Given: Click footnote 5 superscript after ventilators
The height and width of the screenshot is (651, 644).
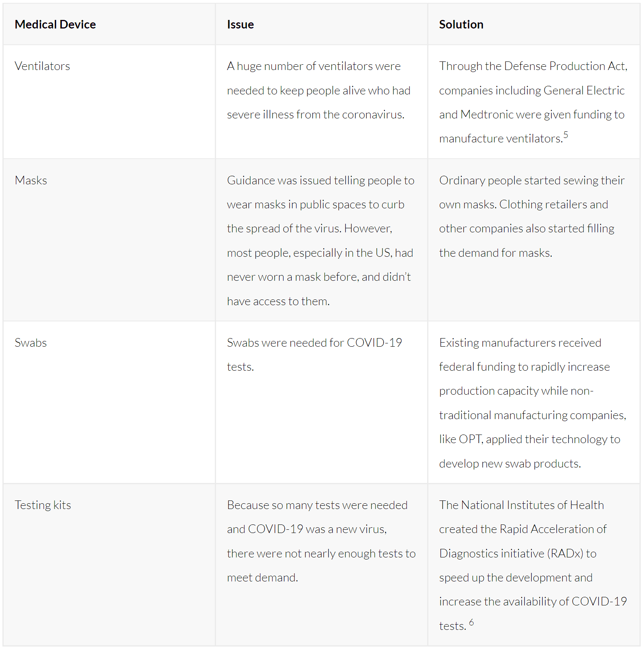Looking at the screenshot, I should click(x=565, y=135).
